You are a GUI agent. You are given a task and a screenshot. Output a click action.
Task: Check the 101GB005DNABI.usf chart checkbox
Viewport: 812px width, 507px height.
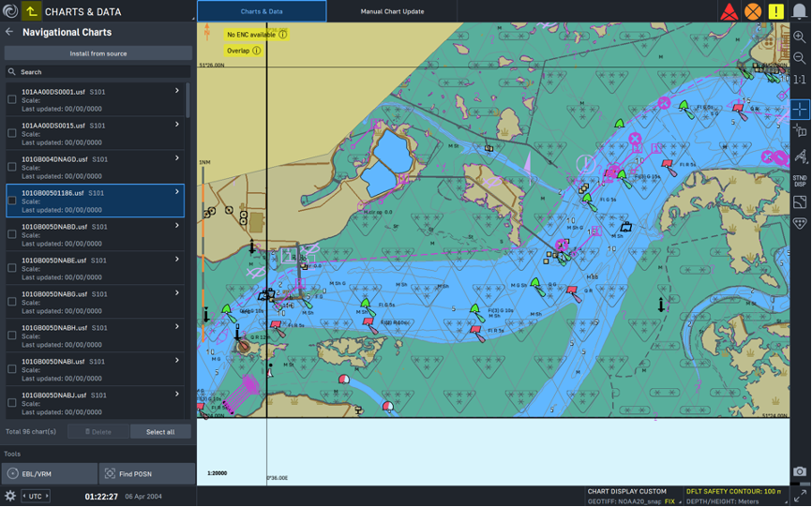point(12,369)
